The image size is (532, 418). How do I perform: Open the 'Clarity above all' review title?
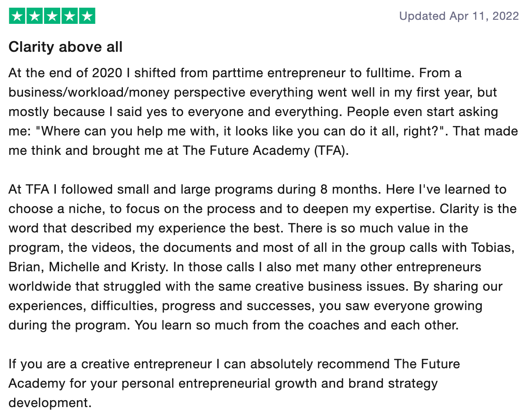[x=65, y=47]
